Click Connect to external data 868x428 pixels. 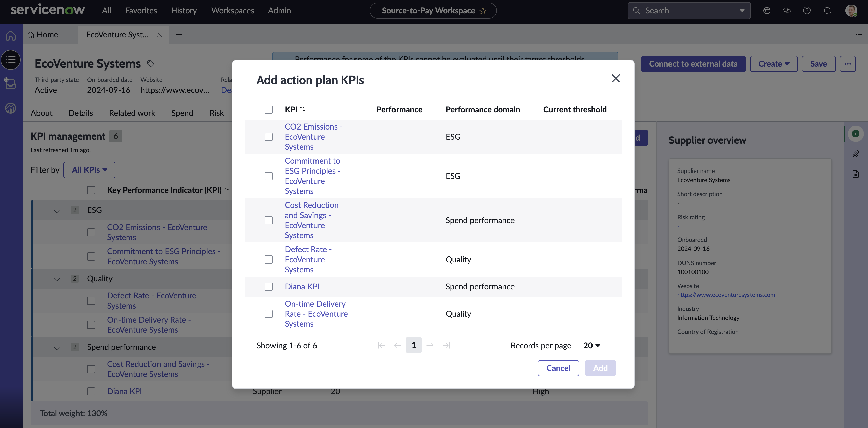coord(693,64)
